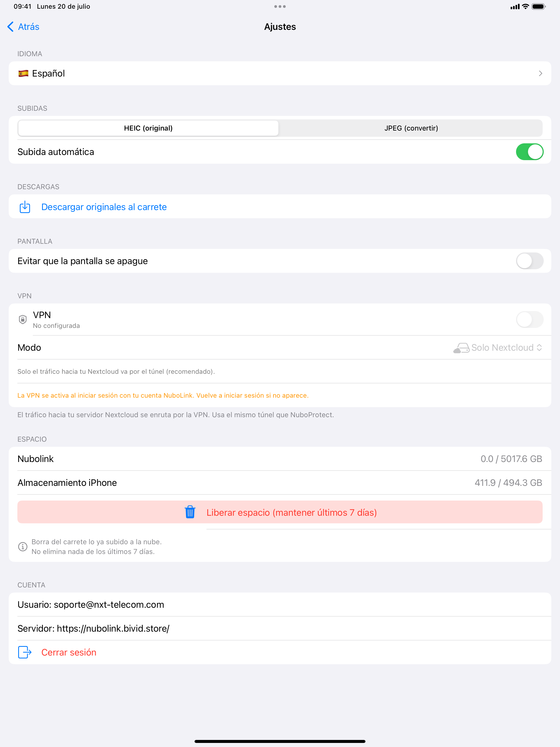560x747 pixels.
Task: Tap Descargar originales al carrete
Action: tap(104, 207)
